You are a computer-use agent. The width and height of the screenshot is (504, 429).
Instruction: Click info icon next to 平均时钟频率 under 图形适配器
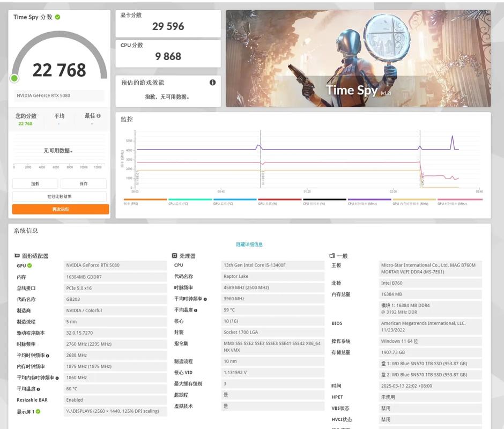pos(48,356)
